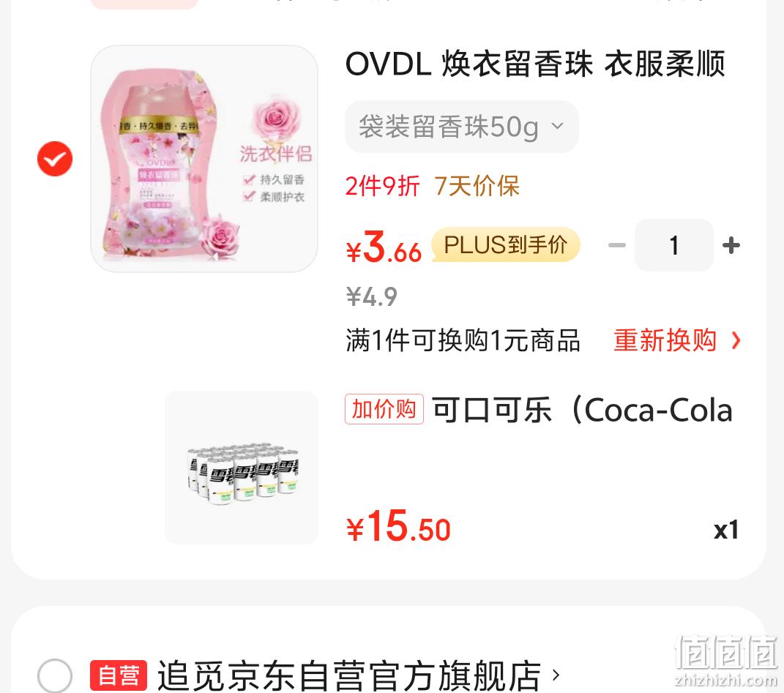Tap the red 自营 badge icon

point(119,675)
